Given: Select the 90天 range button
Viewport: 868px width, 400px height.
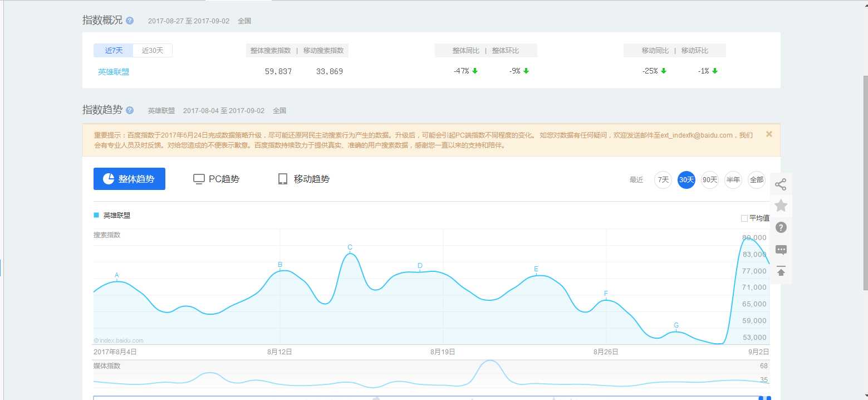Looking at the screenshot, I should 710,180.
